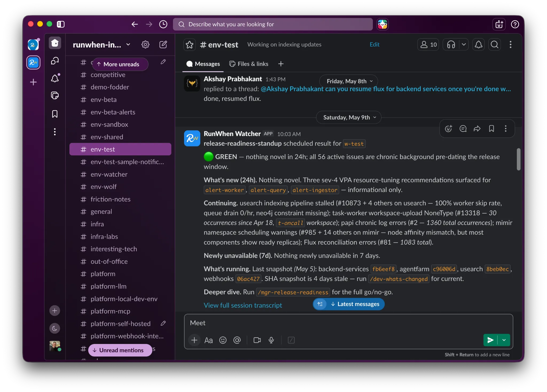Screen dimensions: 547x392
Task: Expand huddle options chevron
Action: click(x=464, y=45)
